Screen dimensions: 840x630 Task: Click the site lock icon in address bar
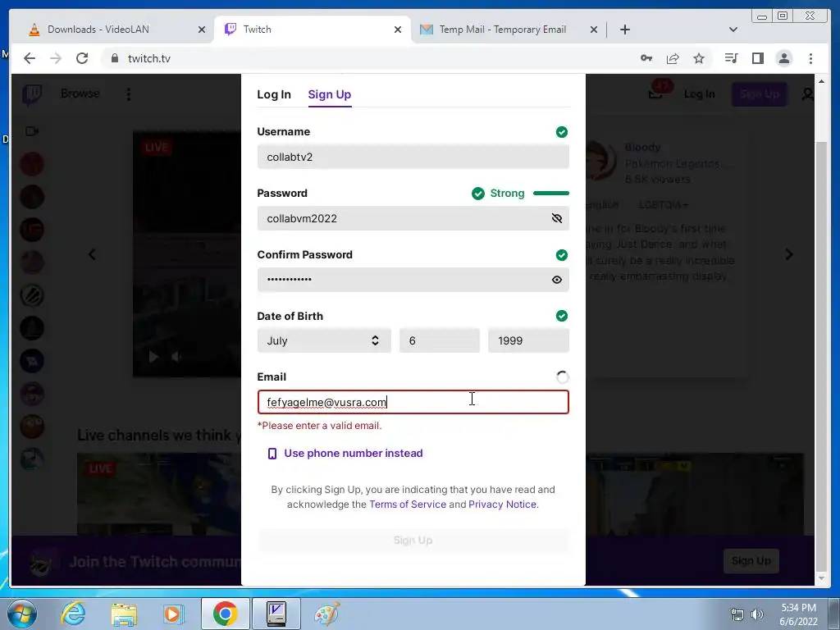(115, 58)
